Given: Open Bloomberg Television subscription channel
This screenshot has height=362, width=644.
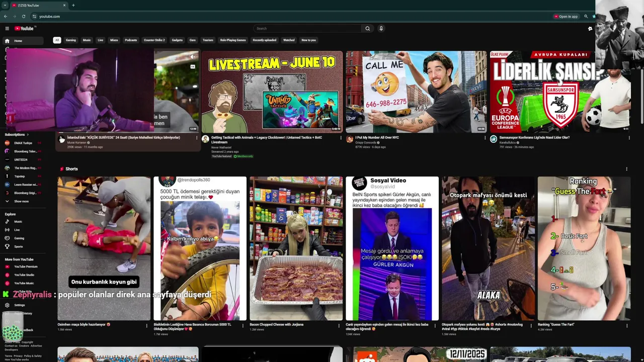Looking at the screenshot, I should tap(24, 151).
